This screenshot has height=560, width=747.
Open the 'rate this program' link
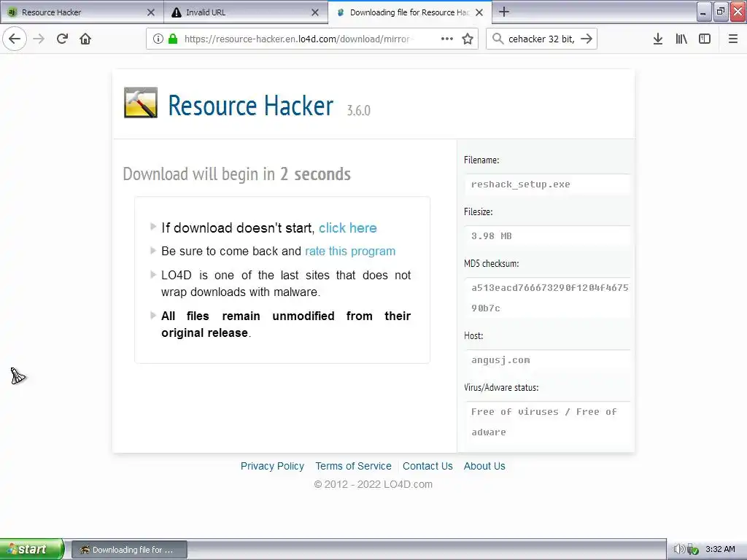pyautogui.click(x=350, y=251)
